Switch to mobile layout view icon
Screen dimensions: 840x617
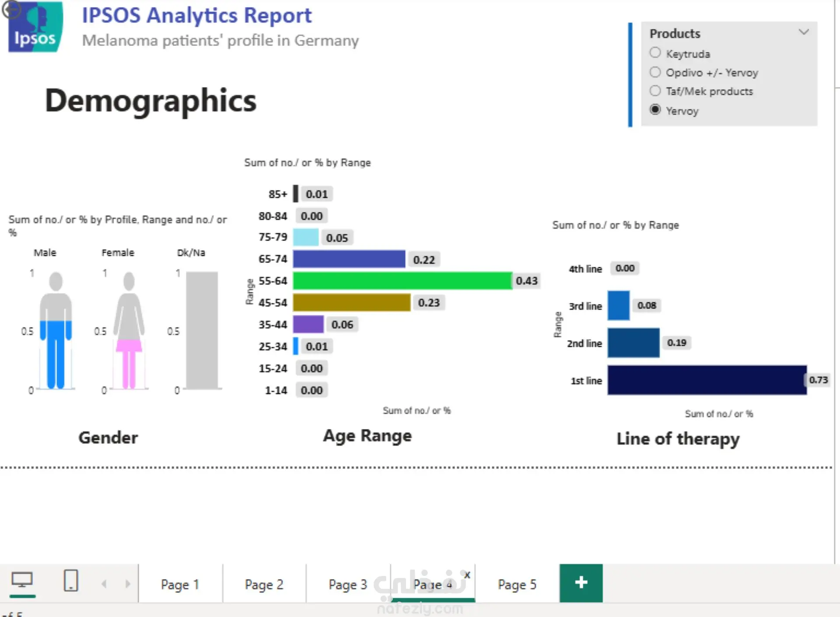(x=70, y=581)
